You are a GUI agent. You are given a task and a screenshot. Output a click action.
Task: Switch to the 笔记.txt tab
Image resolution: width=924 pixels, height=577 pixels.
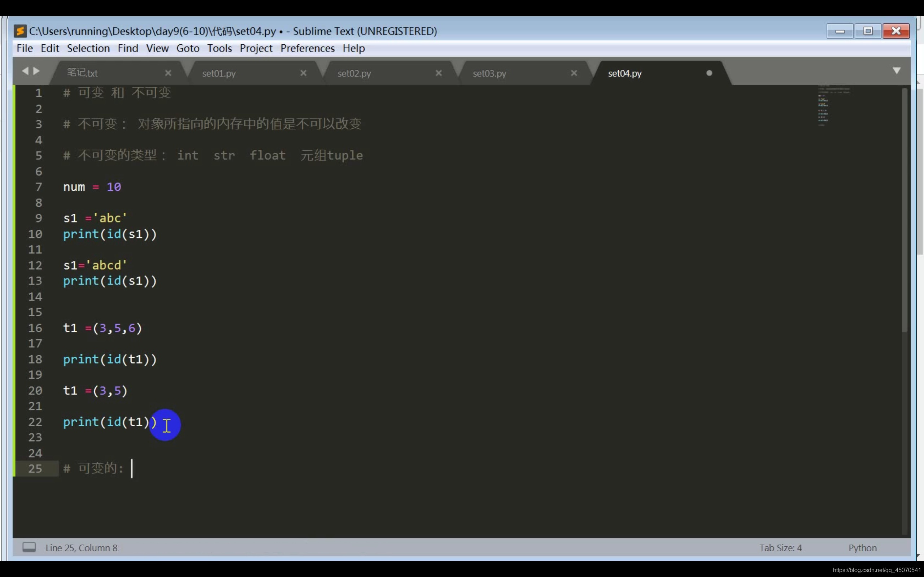point(82,73)
